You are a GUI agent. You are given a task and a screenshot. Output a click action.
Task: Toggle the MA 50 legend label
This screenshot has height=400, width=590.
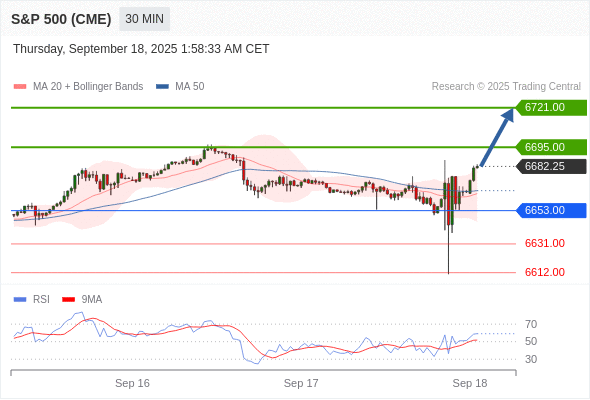[x=190, y=87]
